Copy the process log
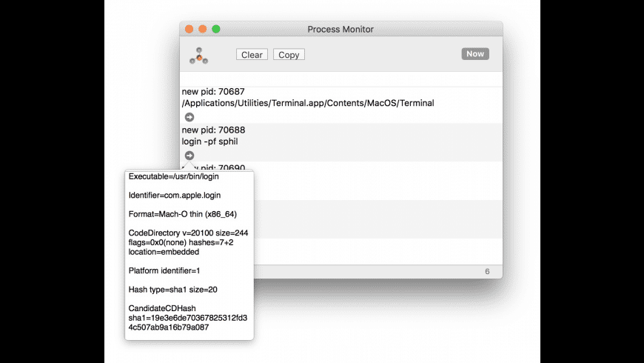Image resolution: width=644 pixels, height=363 pixels. (289, 55)
